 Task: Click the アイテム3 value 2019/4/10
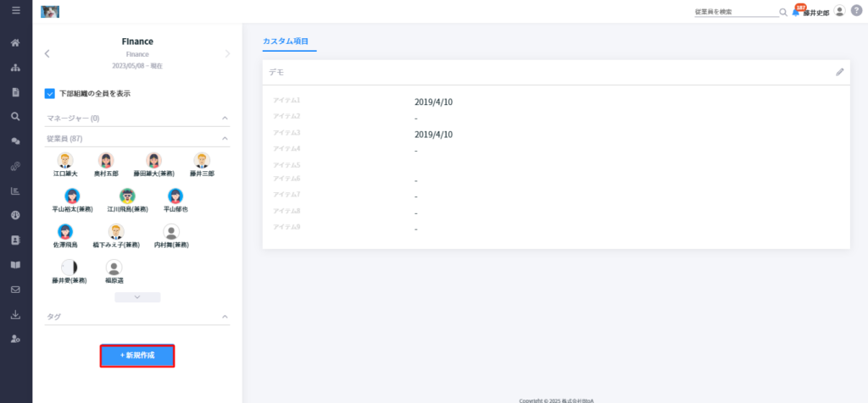click(x=433, y=135)
